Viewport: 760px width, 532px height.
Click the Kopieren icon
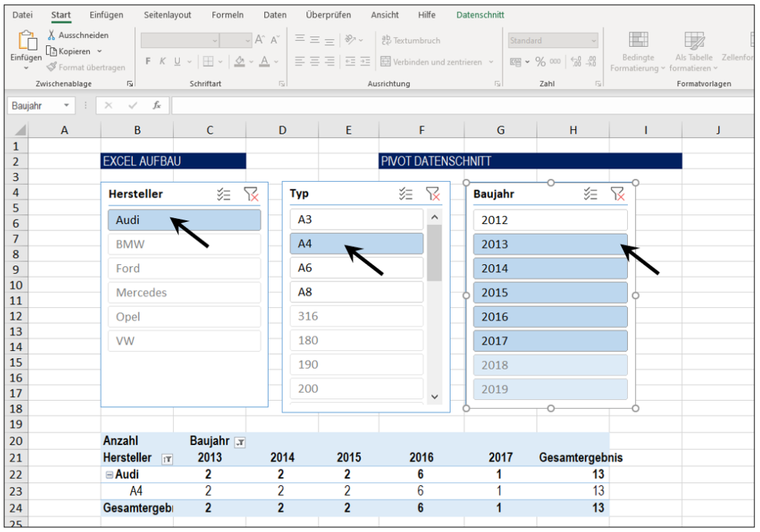pos(51,51)
